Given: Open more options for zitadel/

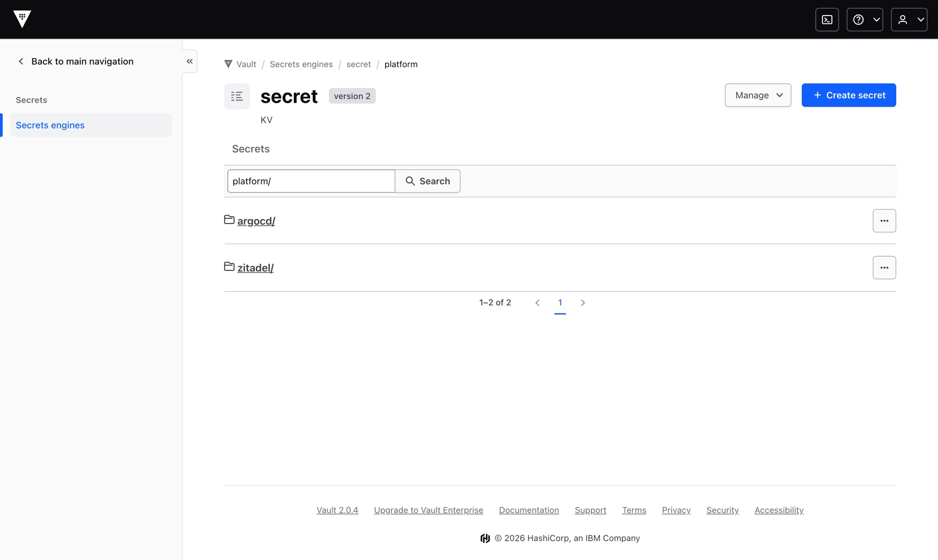Looking at the screenshot, I should (x=884, y=268).
